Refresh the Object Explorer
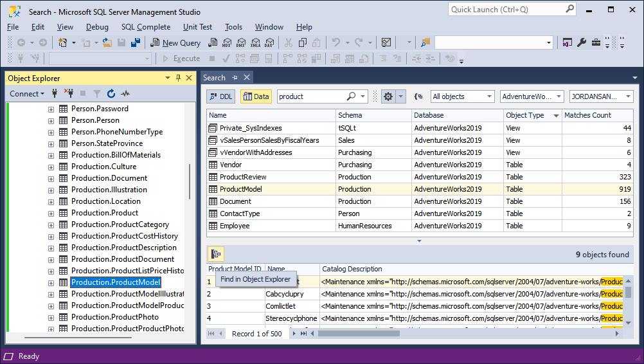This screenshot has height=364, width=644. pos(111,94)
